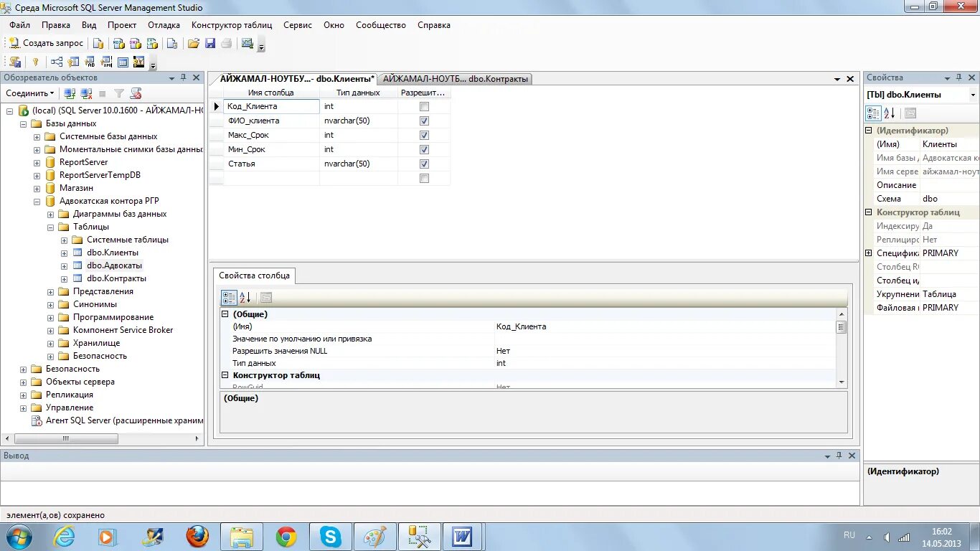Image resolution: width=980 pixels, height=551 pixels.
Task: Sort column properties alphabetically
Action: click(245, 297)
